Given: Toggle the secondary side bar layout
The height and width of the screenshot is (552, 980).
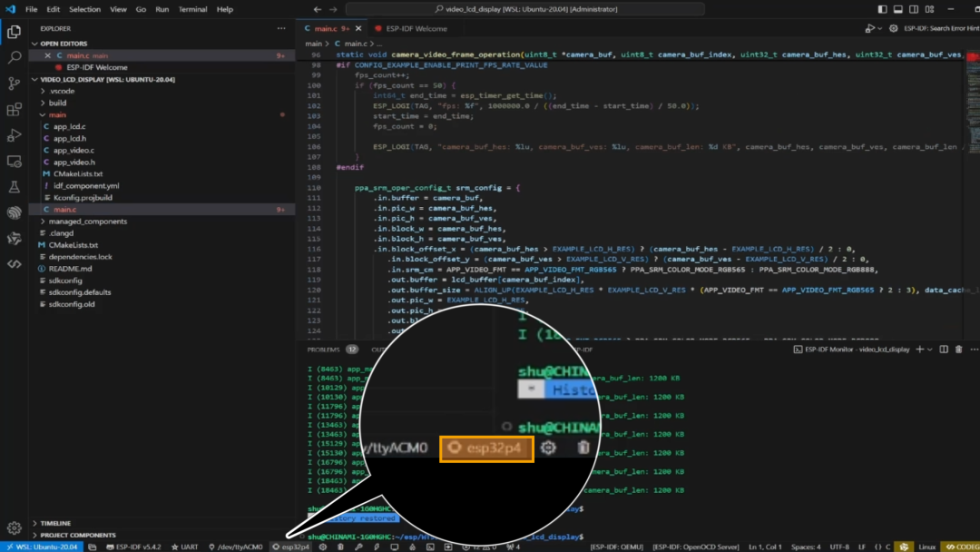Looking at the screenshot, I should [x=914, y=9].
